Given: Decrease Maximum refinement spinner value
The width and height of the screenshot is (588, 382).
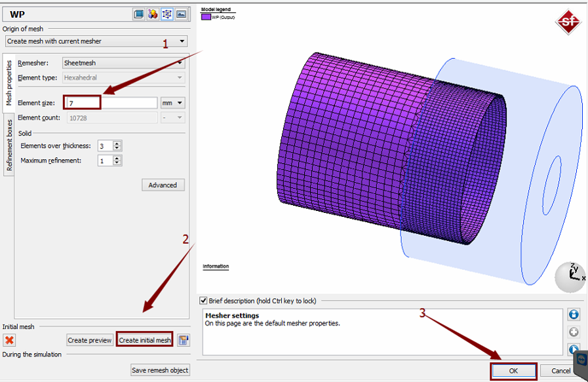Looking at the screenshot, I should point(117,163).
